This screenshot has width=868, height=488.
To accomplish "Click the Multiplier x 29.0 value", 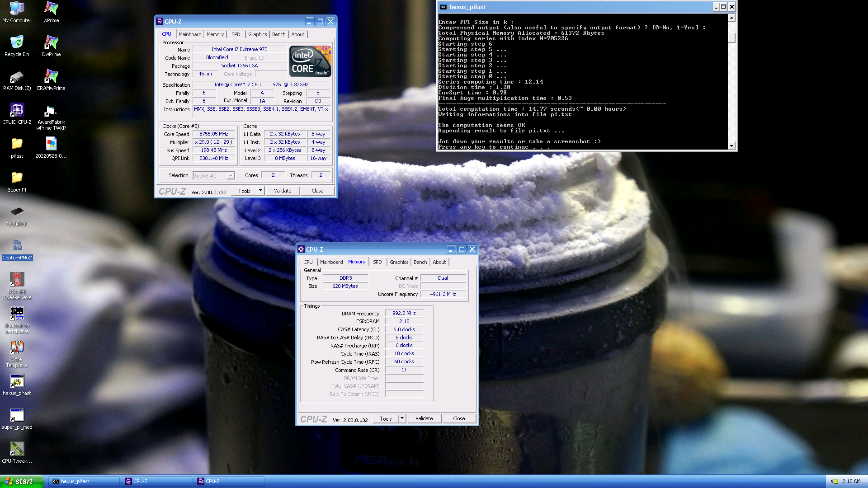I will [x=214, y=142].
